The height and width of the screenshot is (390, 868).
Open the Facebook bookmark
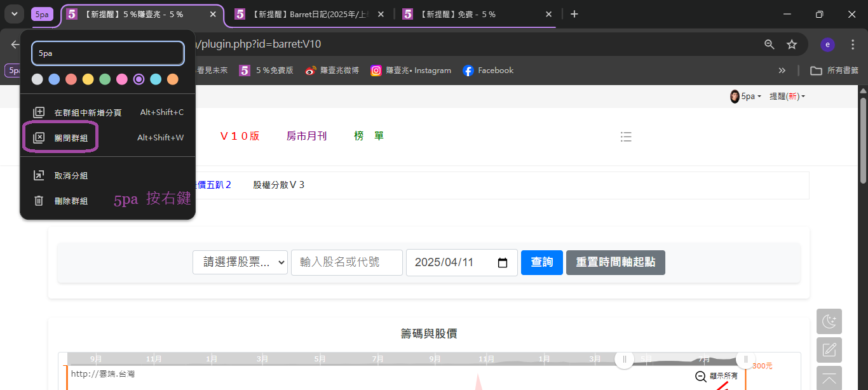pyautogui.click(x=488, y=71)
